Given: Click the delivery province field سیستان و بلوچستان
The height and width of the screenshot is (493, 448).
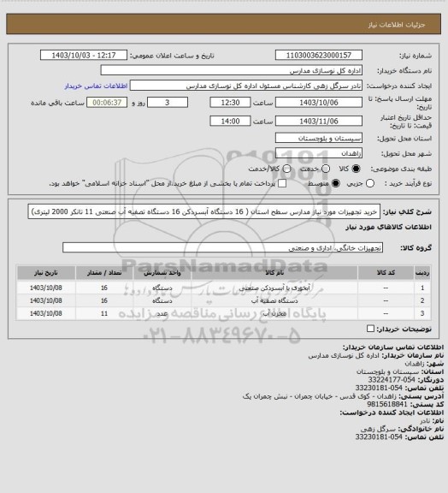Looking at the screenshot, I should click(x=319, y=138).
